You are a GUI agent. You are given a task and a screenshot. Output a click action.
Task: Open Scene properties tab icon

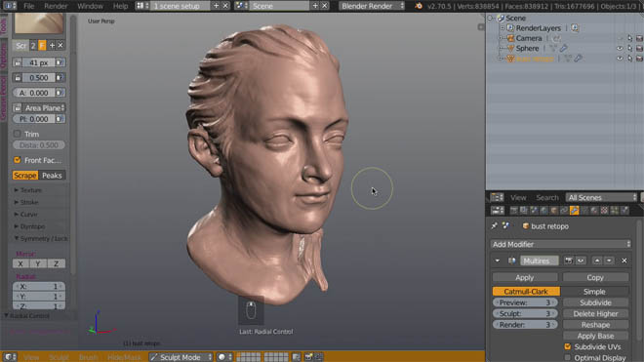(534, 211)
